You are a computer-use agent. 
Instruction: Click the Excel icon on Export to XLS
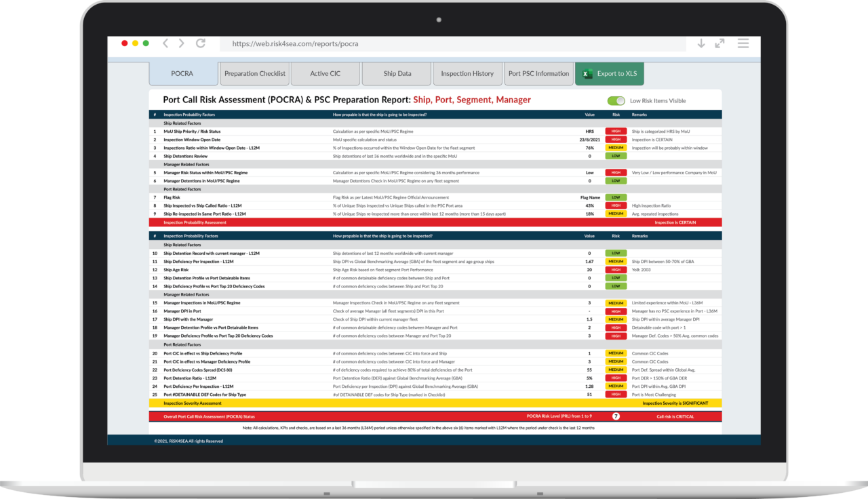pyautogui.click(x=587, y=73)
